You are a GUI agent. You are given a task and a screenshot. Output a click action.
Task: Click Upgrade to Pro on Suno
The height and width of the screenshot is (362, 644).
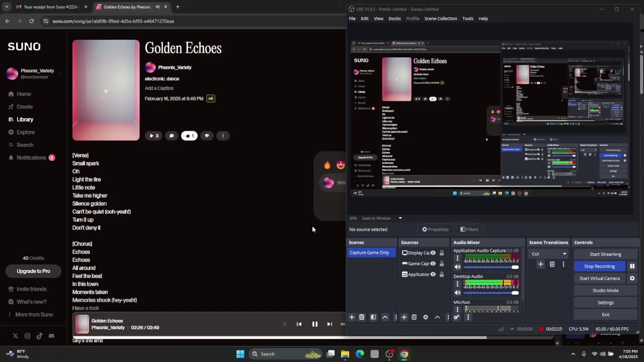pos(33,271)
